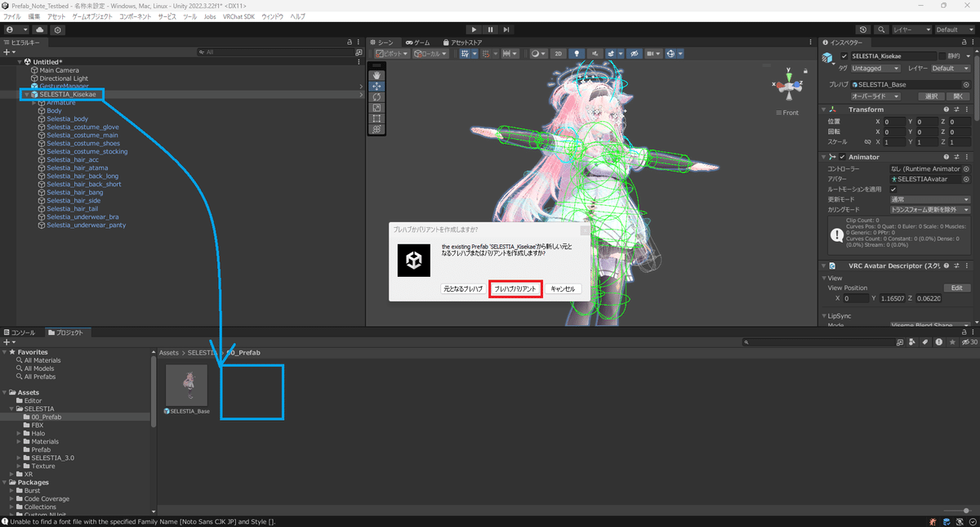The height and width of the screenshot is (527, 980).
Task: Select the Rect transform tool
Action: pyautogui.click(x=376, y=118)
